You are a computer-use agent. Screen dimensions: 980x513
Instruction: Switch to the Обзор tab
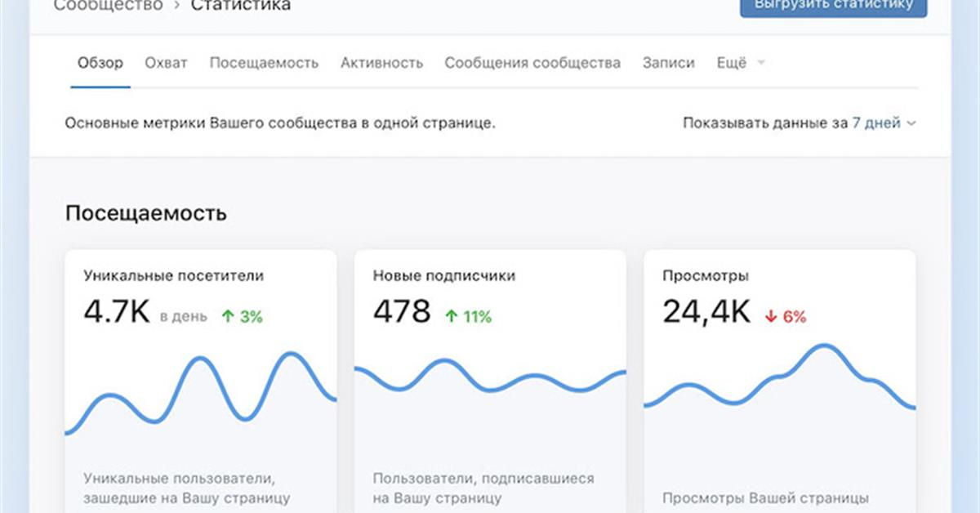coord(100,63)
